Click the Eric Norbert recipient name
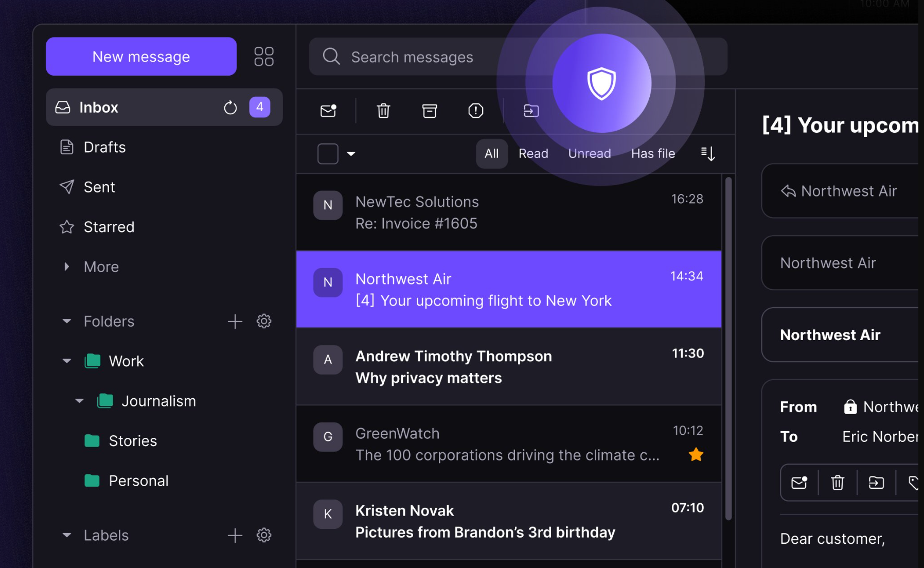Viewport: 924px width, 568px height. tap(880, 437)
